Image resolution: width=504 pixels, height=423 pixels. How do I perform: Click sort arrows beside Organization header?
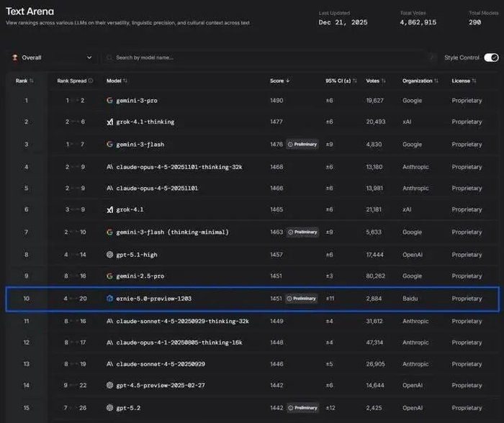436,81
